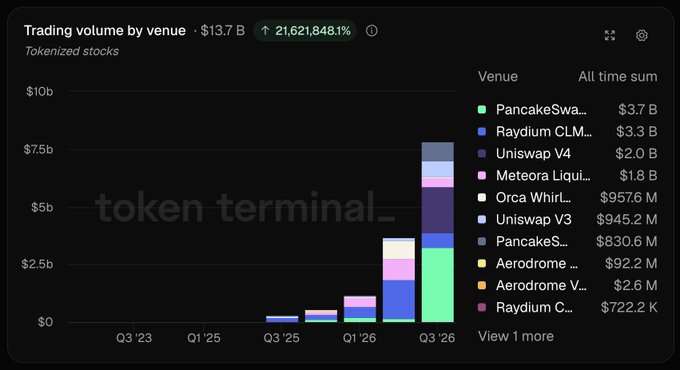
Task: Click gray-blue top segment of Q3 '26 bar
Action: pos(438,151)
